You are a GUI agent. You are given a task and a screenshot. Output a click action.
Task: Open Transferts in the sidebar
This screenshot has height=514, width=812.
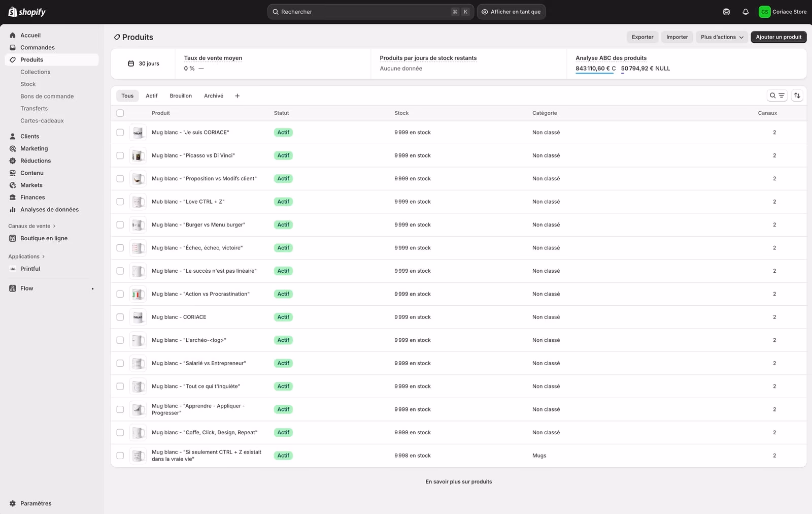(34, 108)
